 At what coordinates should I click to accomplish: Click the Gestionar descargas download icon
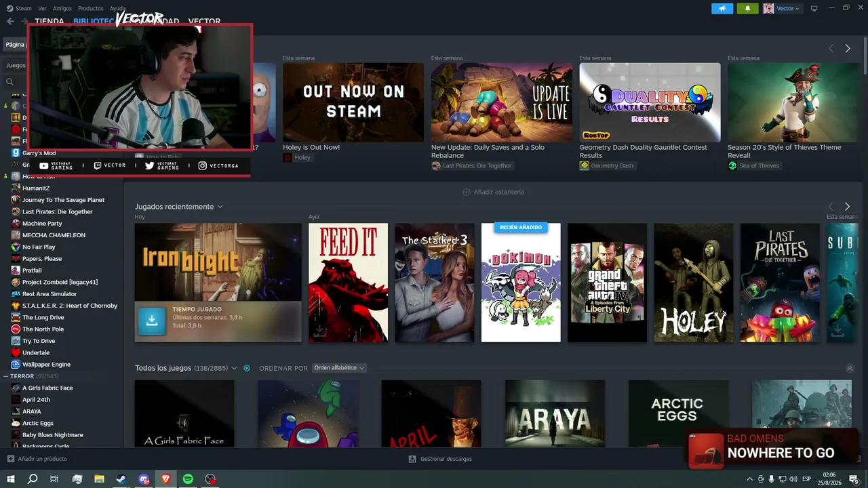[412, 459]
